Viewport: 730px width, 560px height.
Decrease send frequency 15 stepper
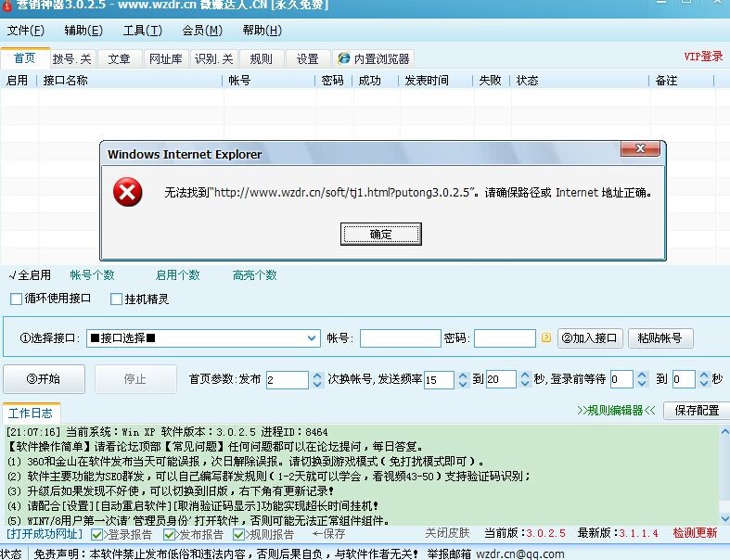click(x=462, y=384)
